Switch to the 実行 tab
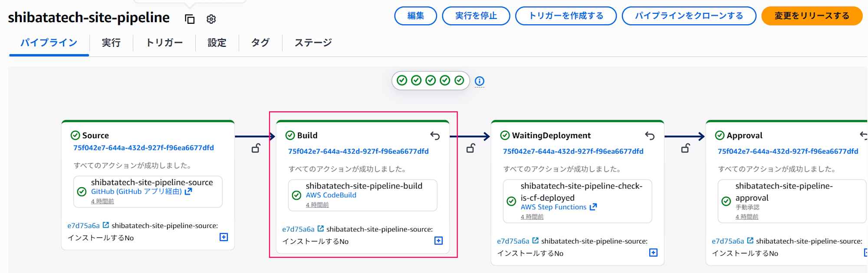The width and height of the screenshot is (868, 273). tap(111, 42)
